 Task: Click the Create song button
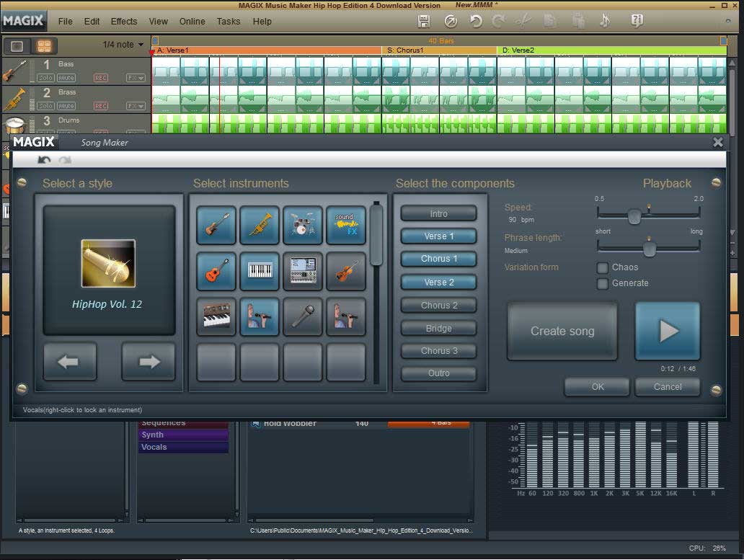tap(562, 332)
